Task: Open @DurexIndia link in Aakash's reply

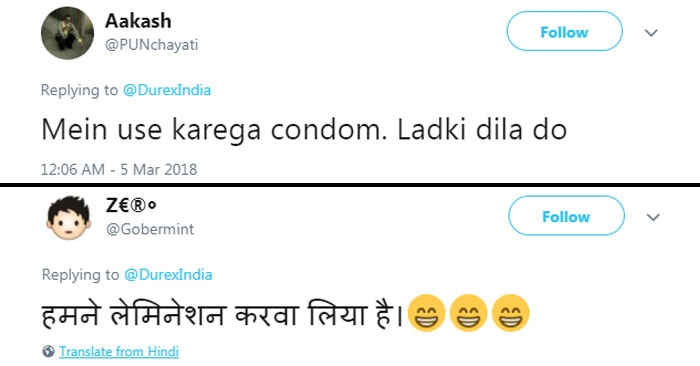Action: (x=167, y=90)
